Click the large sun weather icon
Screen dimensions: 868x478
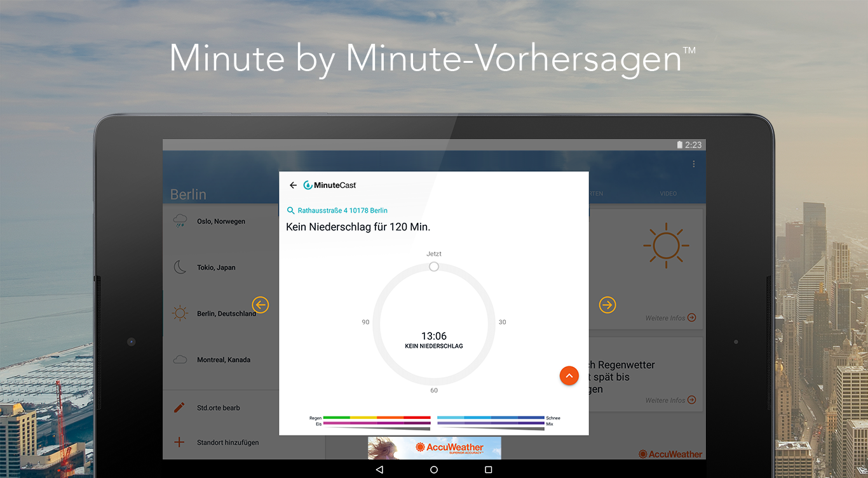tap(666, 245)
